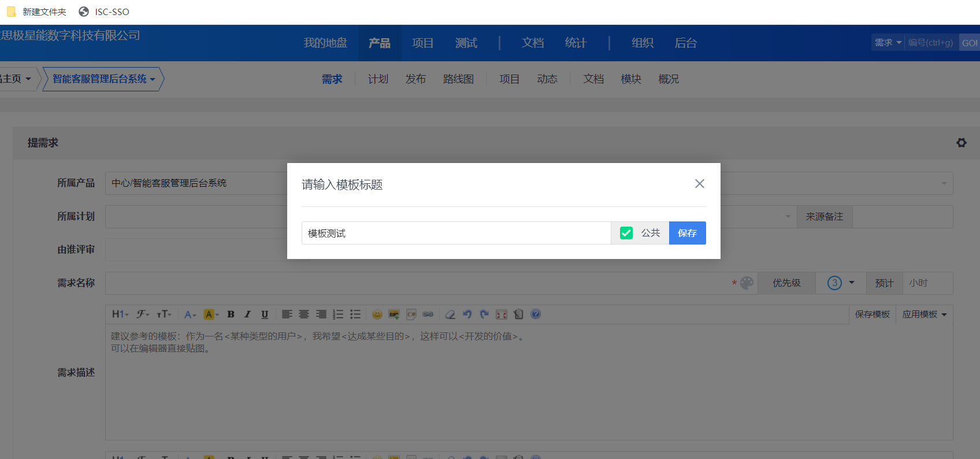Click the template title input field
The image size is (980, 459).
(x=455, y=233)
